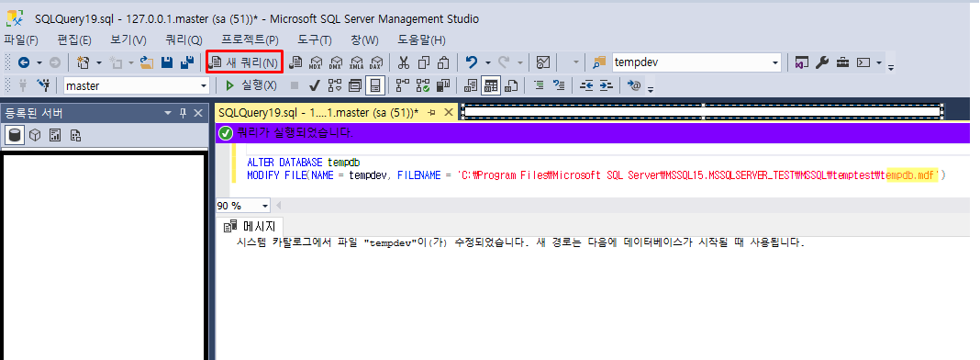The width and height of the screenshot is (980, 360).
Task: Open the 도구(T) menu
Action: tap(315, 40)
